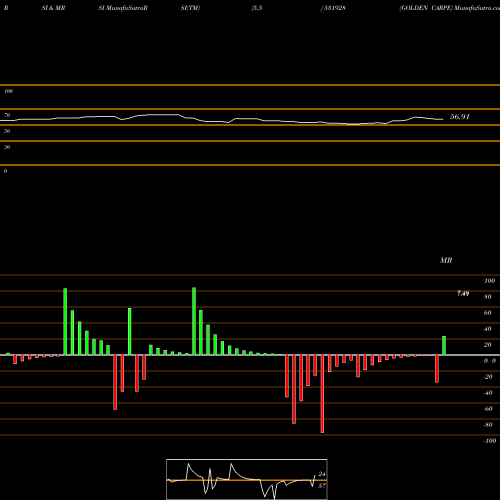500x500 pixels.
Task: Click the RSI left axis label 100
Action: coord(8,91)
